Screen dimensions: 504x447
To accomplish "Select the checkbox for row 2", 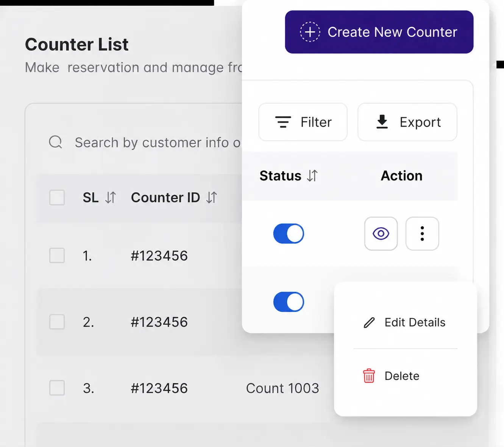I will pos(57,322).
